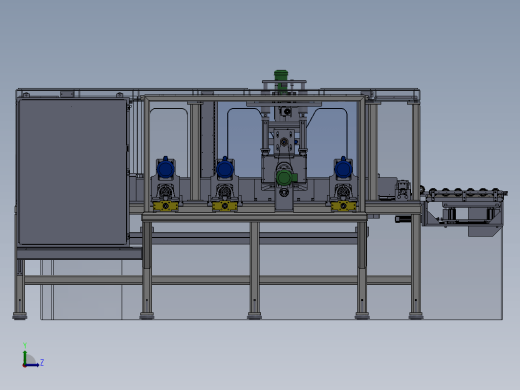The height and width of the screenshot is (390, 520).
Task: Select the middle blue motor
Action: pos(225,168)
